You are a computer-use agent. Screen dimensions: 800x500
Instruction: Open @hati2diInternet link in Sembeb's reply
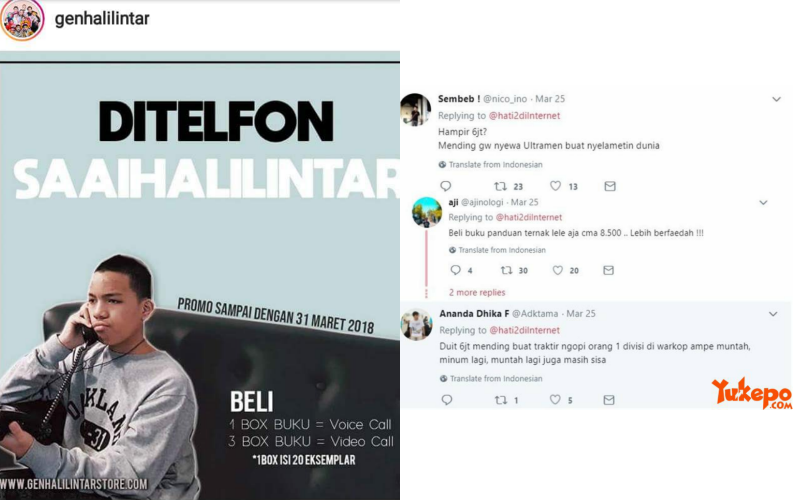(524, 116)
